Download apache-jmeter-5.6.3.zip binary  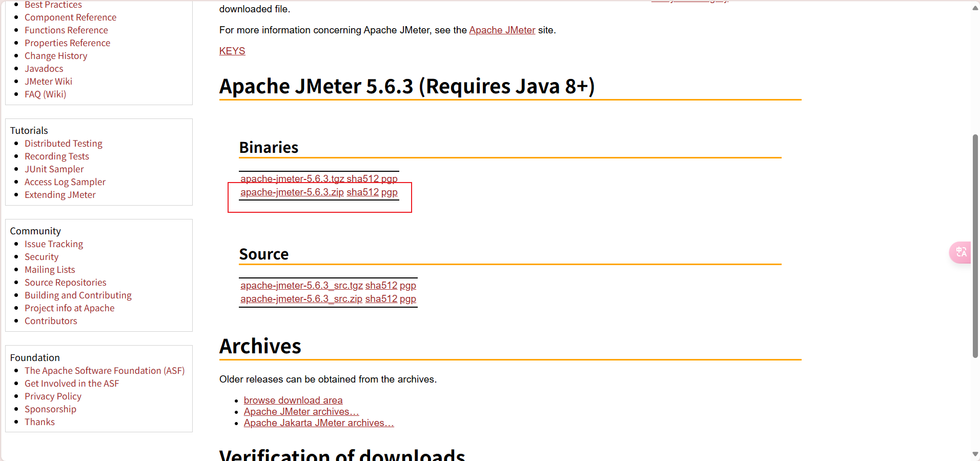(x=292, y=192)
